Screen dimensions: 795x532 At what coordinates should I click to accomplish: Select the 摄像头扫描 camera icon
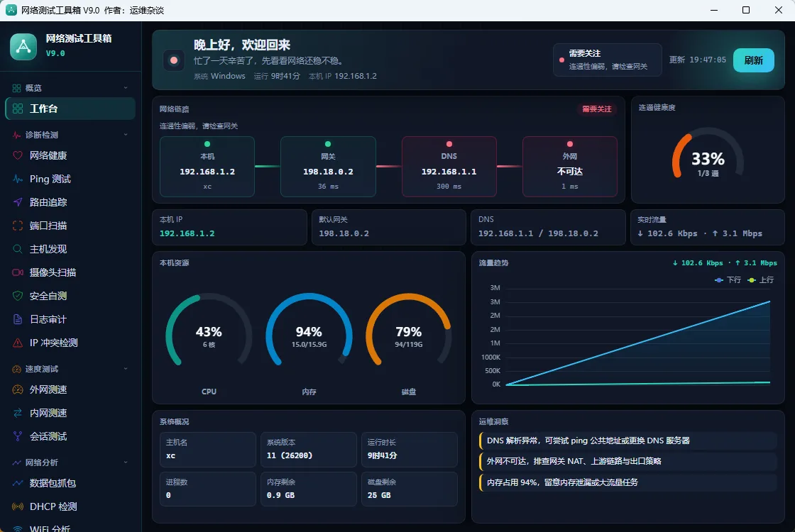(x=18, y=272)
